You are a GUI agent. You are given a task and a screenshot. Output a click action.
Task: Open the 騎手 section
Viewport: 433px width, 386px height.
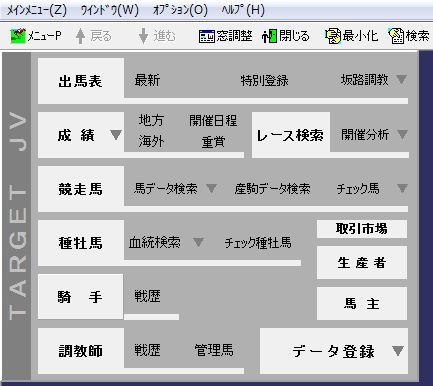coord(80,296)
